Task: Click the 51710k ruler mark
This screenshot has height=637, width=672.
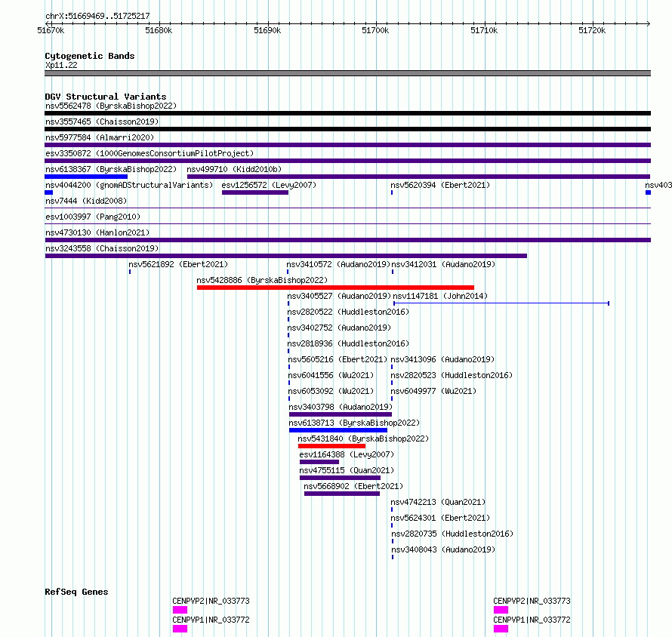Action: tap(484, 30)
